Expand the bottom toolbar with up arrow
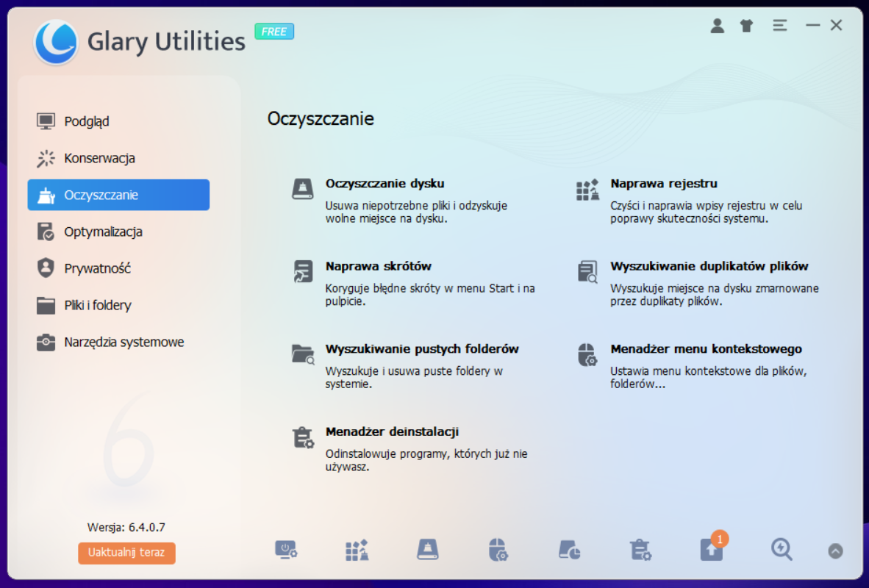The image size is (869, 588). pyautogui.click(x=835, y=551)
